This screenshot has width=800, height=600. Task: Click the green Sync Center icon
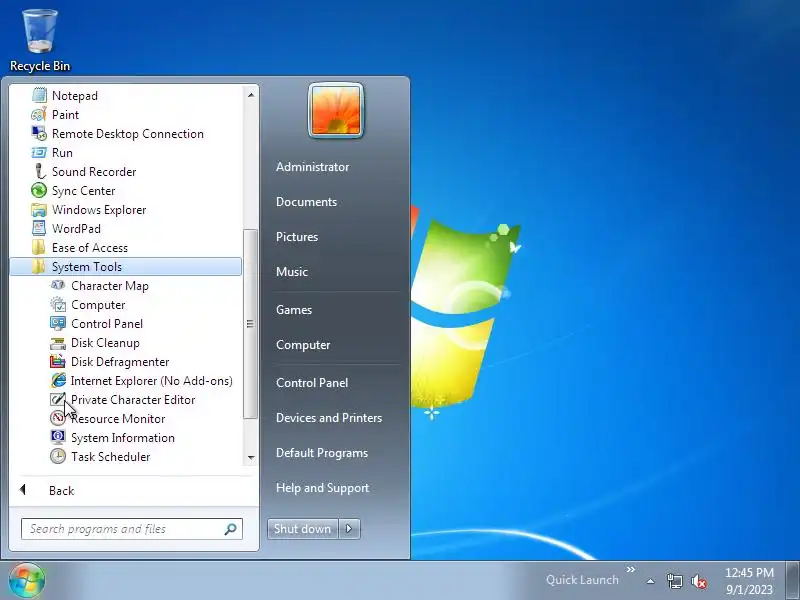coord(39,190)
